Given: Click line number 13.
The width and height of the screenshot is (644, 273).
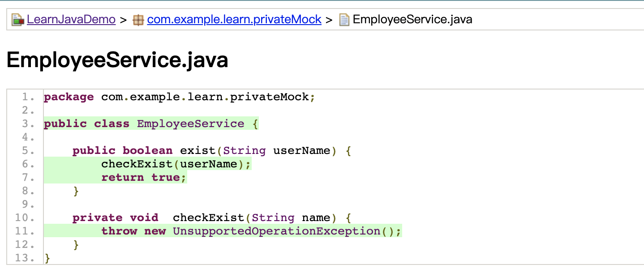Looking at the screenshot, I should 25,258.
